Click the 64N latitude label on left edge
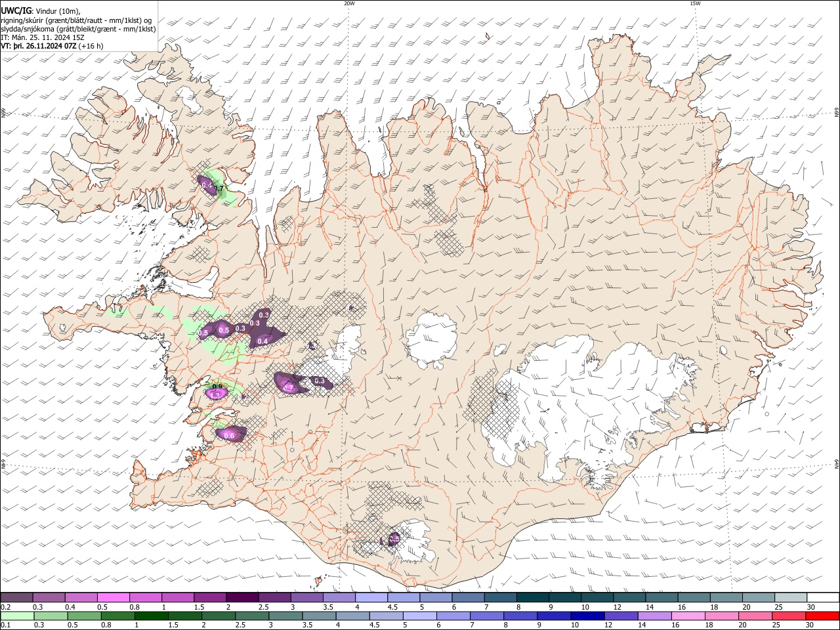The height and width of the screenshot is (630, 840). point(3,465)
